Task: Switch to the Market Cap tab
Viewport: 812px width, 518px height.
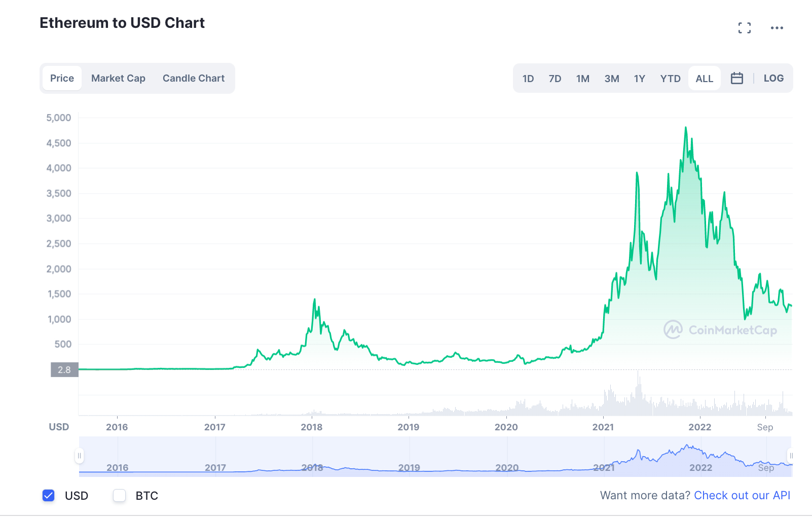Action: click(x=118, y=78)
